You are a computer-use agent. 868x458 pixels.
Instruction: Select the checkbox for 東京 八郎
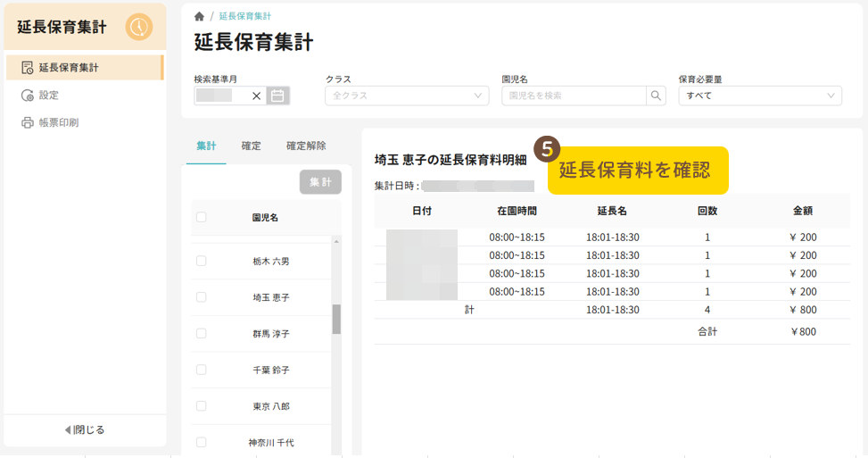point(201,405)
